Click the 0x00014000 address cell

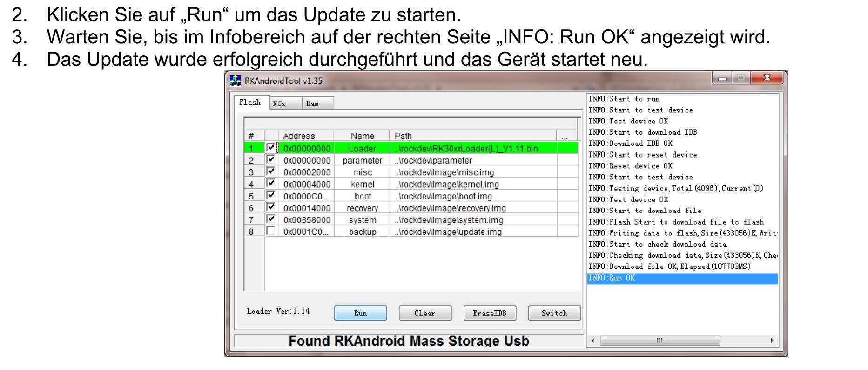[x=307, y=208]
